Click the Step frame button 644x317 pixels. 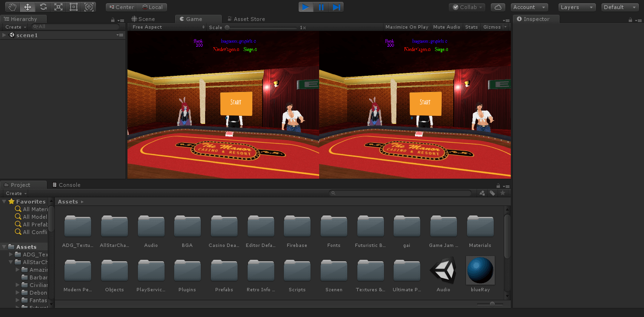(x=336, y=7)
